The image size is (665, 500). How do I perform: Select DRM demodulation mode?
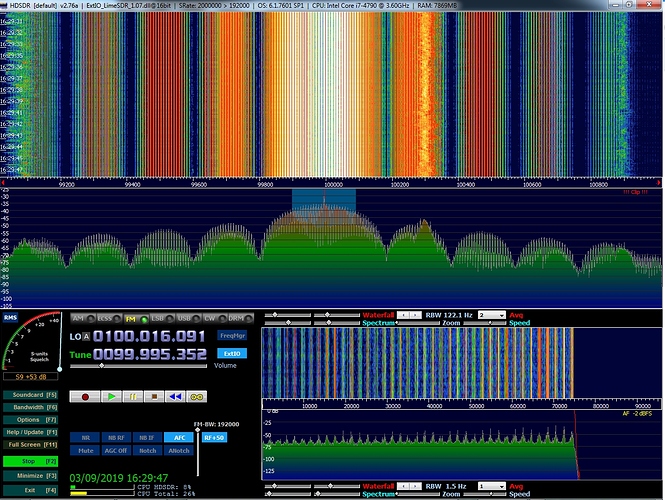[240, 318]
